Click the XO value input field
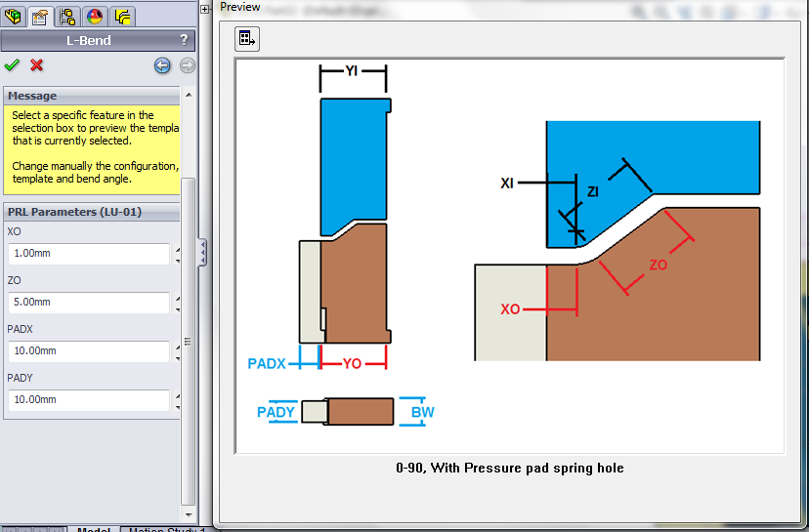 click(88, 254)
